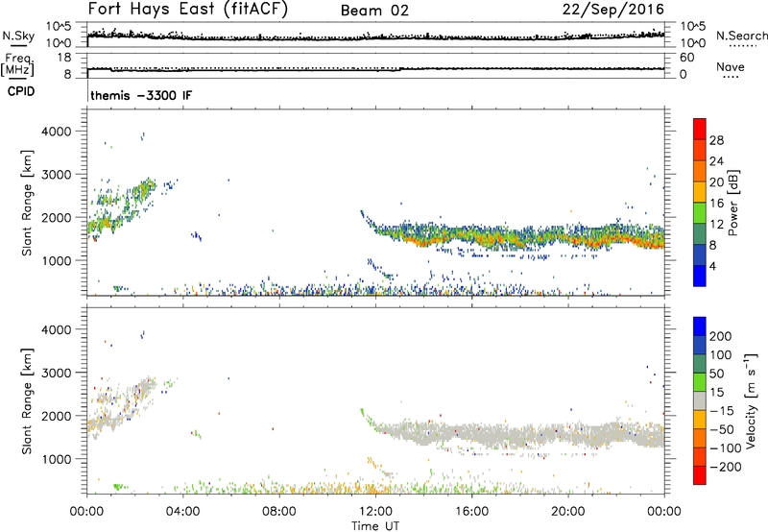Click the gray segment of velocity color bar

pyautogui.click(x=700, y=400)
